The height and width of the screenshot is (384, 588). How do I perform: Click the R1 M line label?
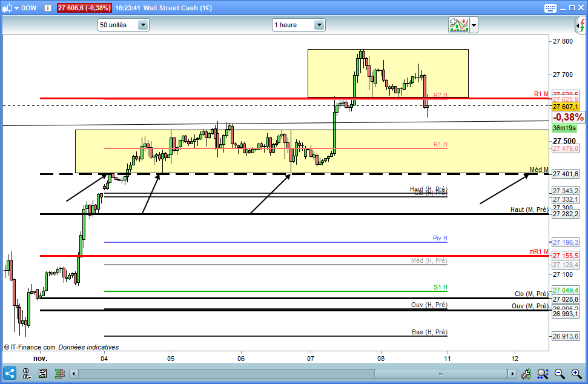click(541, 94)
